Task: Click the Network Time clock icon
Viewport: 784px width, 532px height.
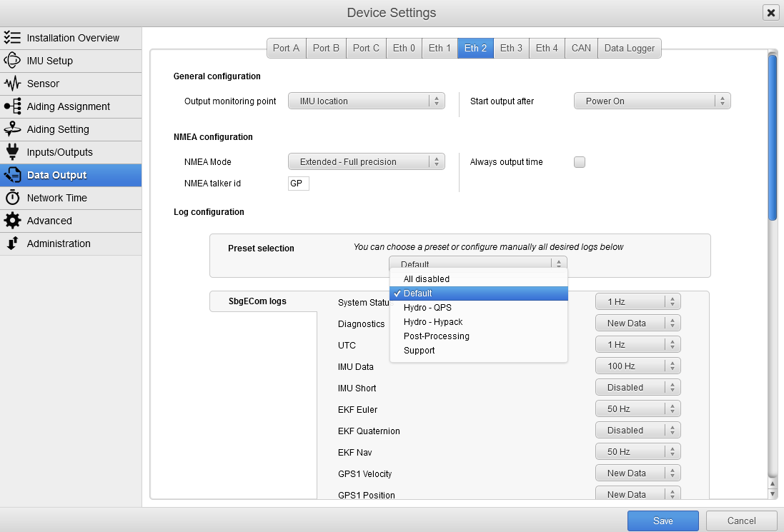Action: pyautogui.click(x=12, y=198)
